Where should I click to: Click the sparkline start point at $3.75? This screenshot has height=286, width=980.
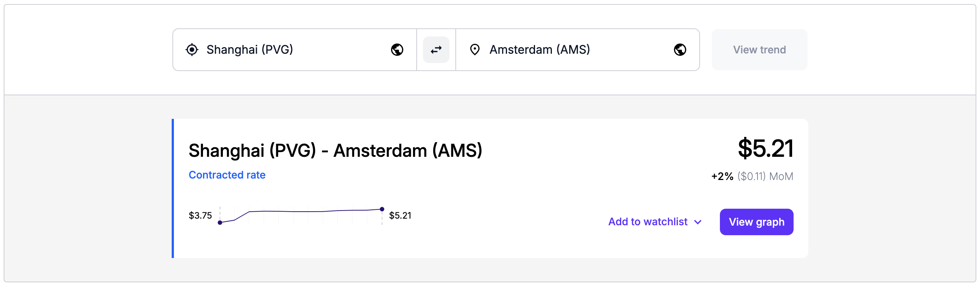tap(220, 223)
